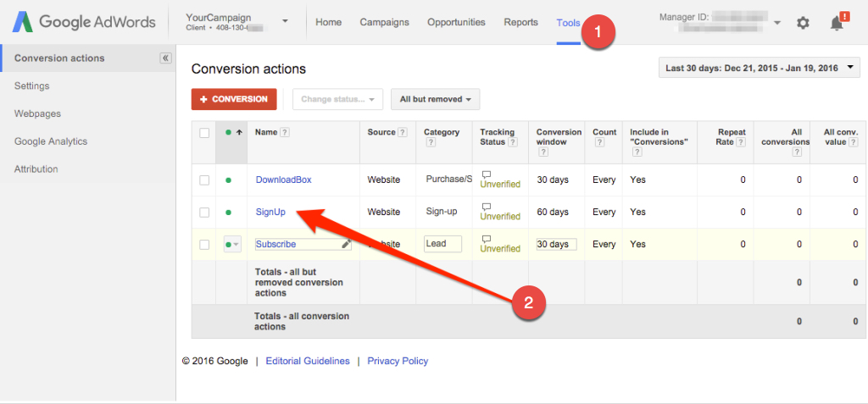The width and height of the screenshot is (868, 404).
Task: Click the Source column help icon
Action: (x=403, y=132)
